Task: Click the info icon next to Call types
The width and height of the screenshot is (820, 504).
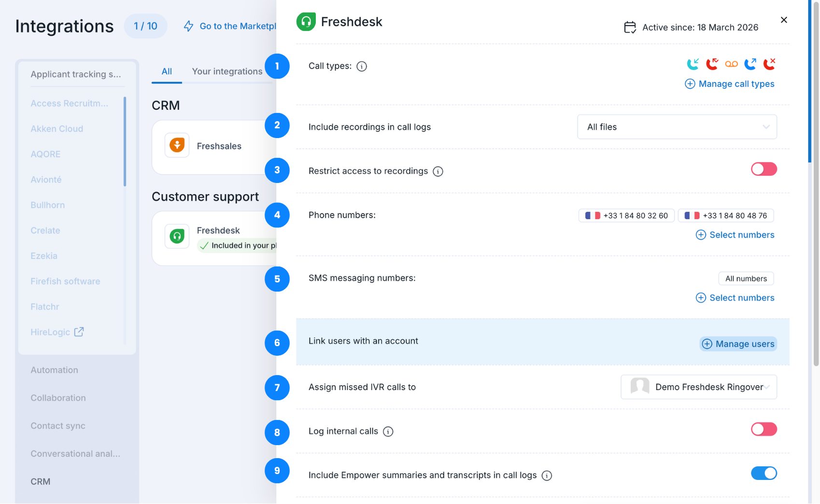Action: coord(362,67)
